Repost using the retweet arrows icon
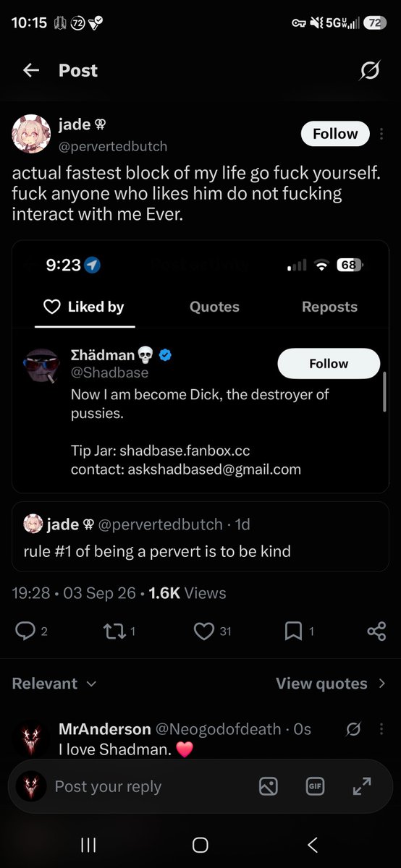The width and height of the screenshot is (401, 868). [114, 631]
